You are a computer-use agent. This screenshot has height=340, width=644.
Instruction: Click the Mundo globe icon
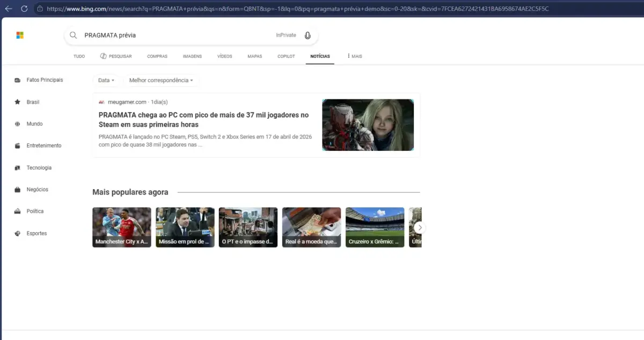click(x=17, y=124)
